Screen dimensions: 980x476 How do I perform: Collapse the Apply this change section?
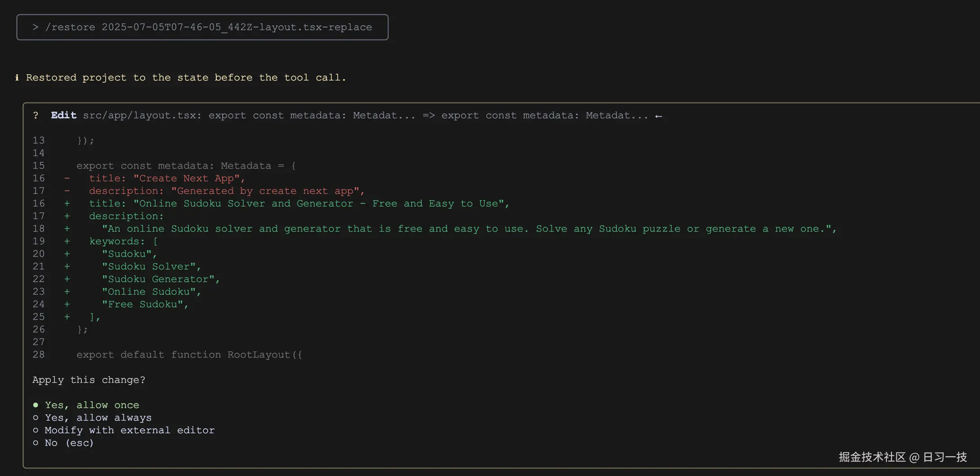(x=89, y=380)
